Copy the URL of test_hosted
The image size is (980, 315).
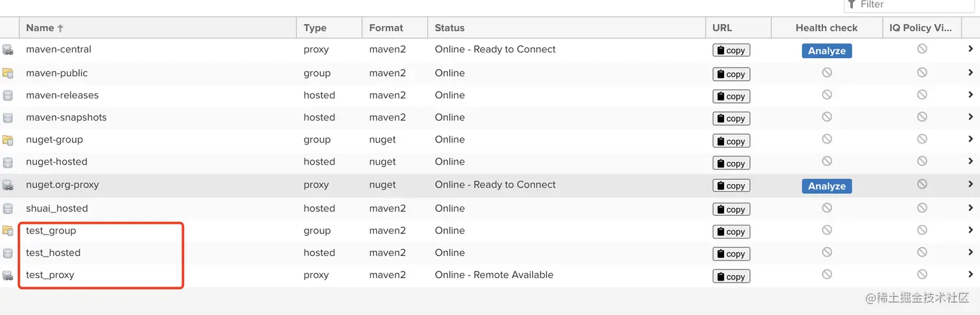[731, 254]
